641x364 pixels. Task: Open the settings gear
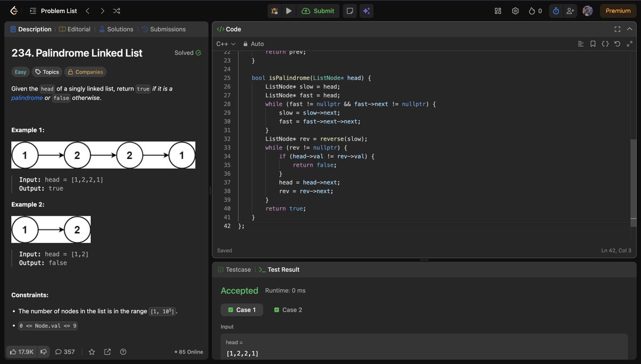515,11
